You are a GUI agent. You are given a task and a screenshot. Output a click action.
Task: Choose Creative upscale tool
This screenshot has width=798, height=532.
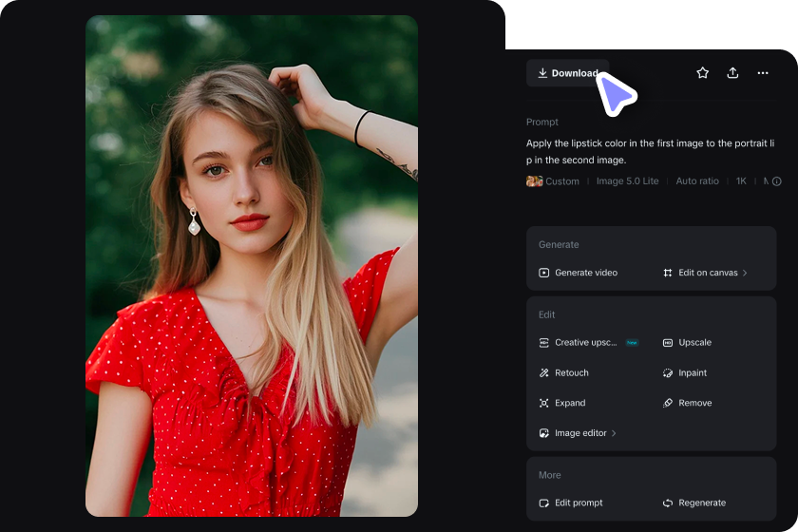tap(579, 343)
